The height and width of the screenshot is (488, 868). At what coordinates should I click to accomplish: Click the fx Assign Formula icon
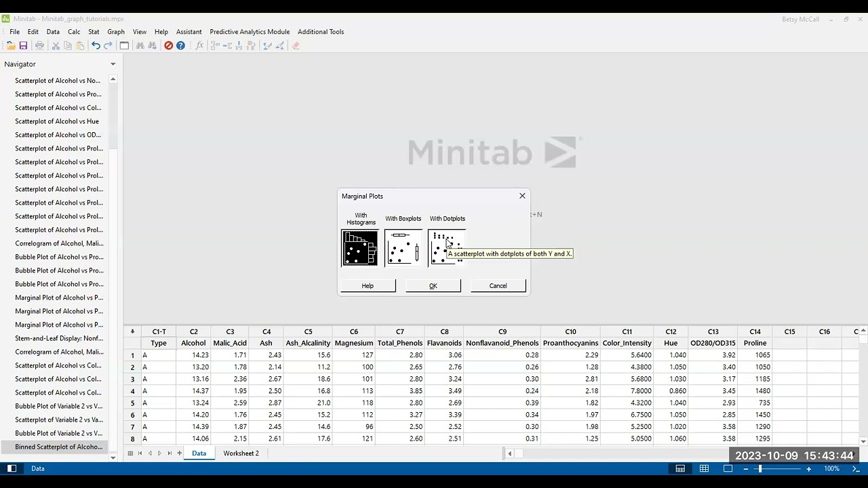pyautogui.click(x=199, y=45)
